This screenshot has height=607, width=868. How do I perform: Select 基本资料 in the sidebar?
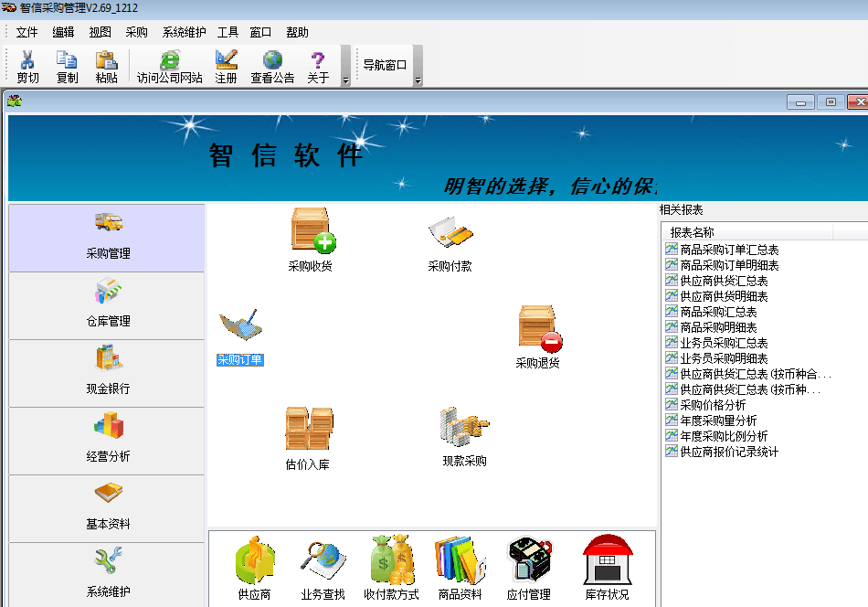click(107, 509)
